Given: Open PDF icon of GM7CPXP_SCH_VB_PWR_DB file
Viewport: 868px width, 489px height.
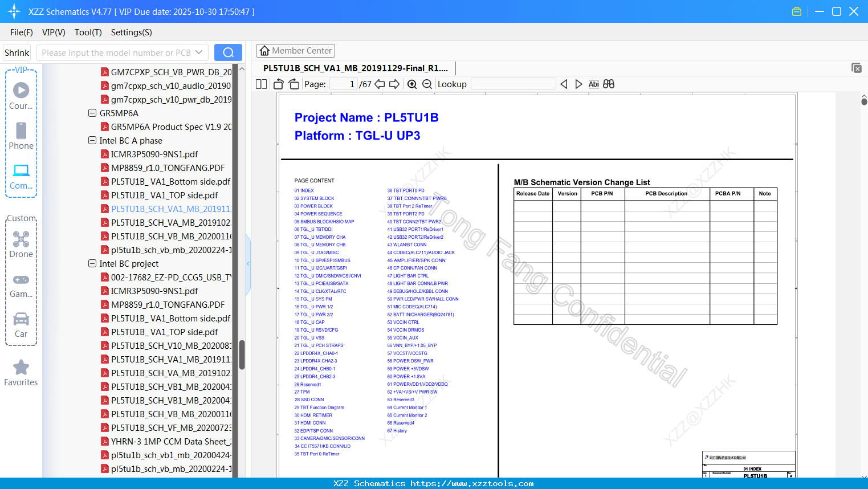Looking at the screenshot, I should (x=105, y=72).
